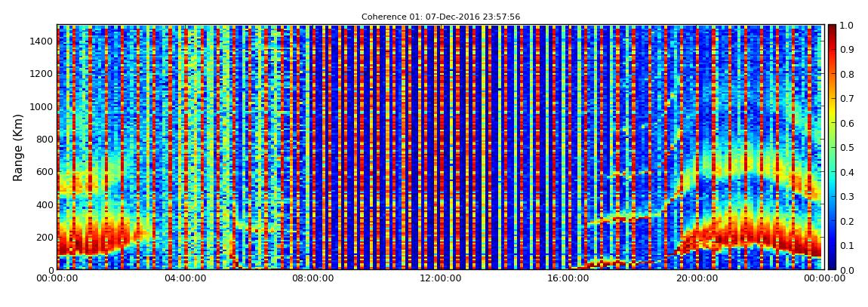Click the 12:00:00 time axis label

point(441,278)
